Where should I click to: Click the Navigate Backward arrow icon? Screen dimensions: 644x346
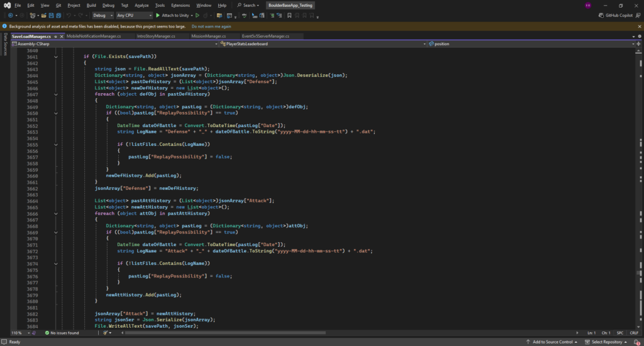pos(10,16)
